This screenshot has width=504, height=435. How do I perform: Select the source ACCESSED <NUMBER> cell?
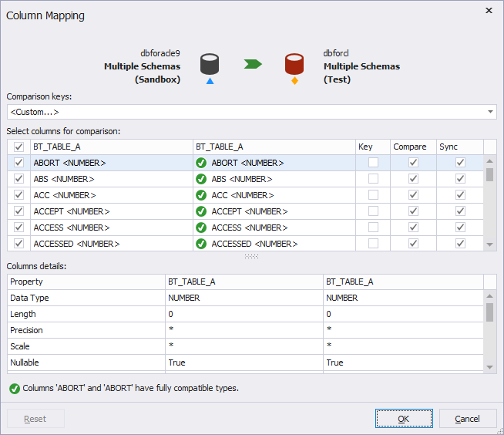click(x=112, y=244)
